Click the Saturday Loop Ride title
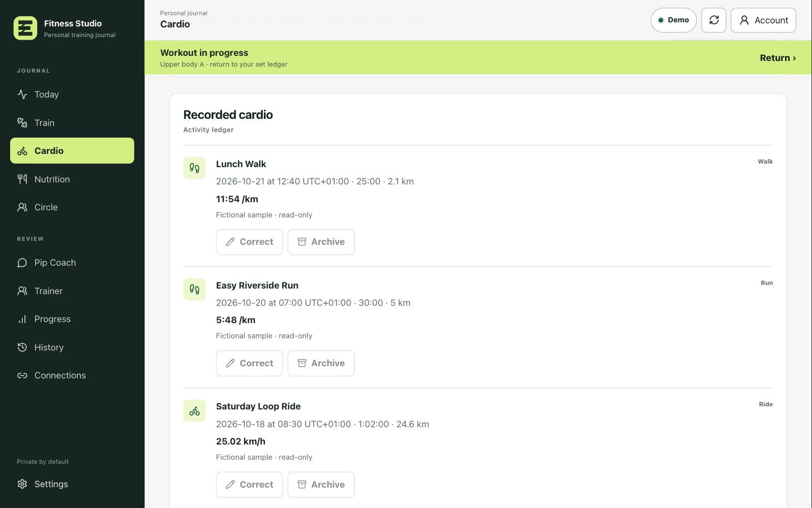812x508 pixels. (x=258, y=406)
